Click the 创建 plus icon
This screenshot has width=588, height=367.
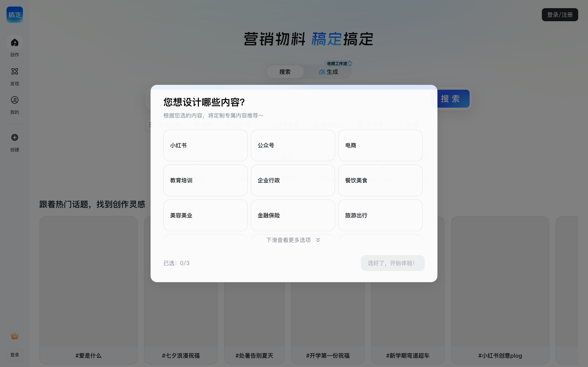[x=14, y=137]
